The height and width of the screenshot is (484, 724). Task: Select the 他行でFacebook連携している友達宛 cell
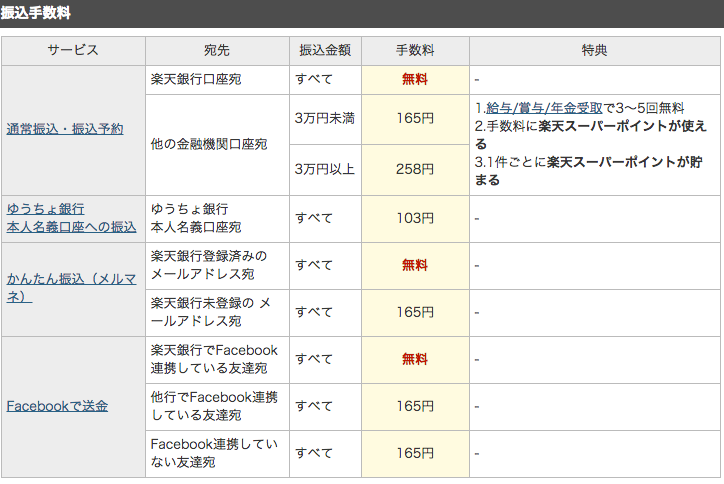[217, 406]
